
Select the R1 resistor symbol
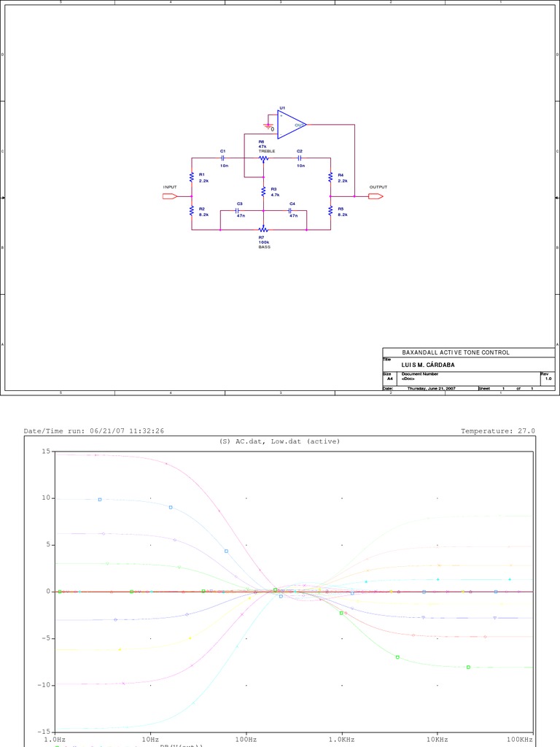(x=192, y=177)
